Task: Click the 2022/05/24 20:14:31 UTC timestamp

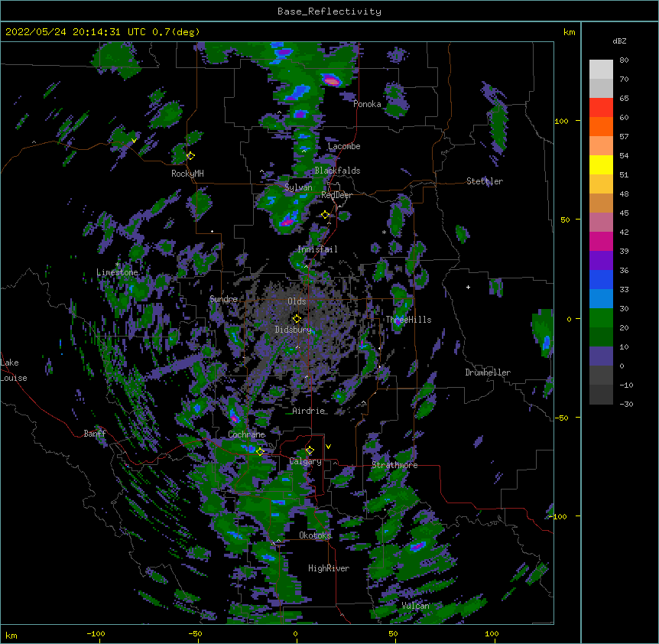Action: 75,32
